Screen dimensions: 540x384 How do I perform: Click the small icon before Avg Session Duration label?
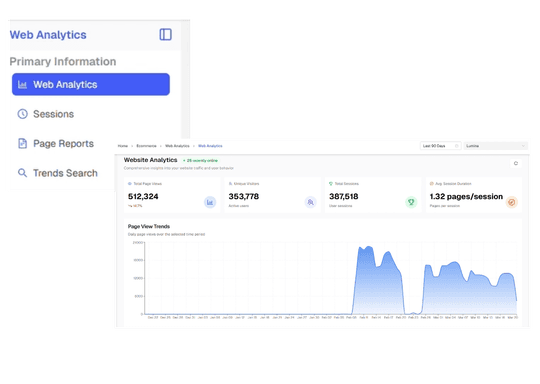432,184
